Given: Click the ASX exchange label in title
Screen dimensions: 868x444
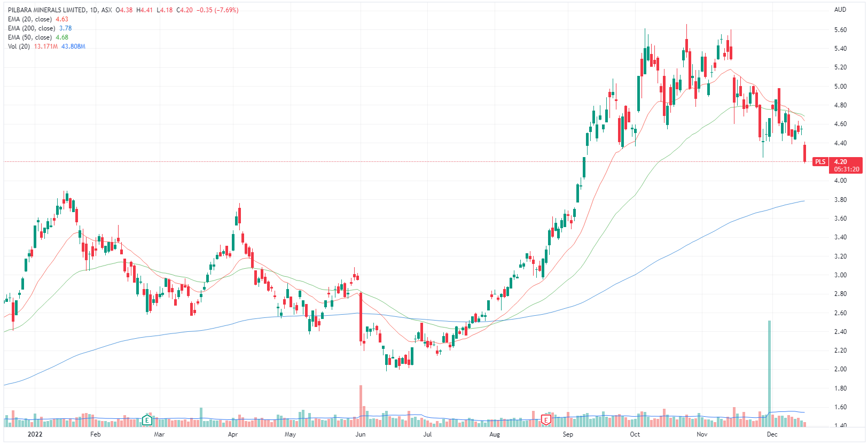Looking at the screenshot, I should pyautogui.click(x=107, y=10).
